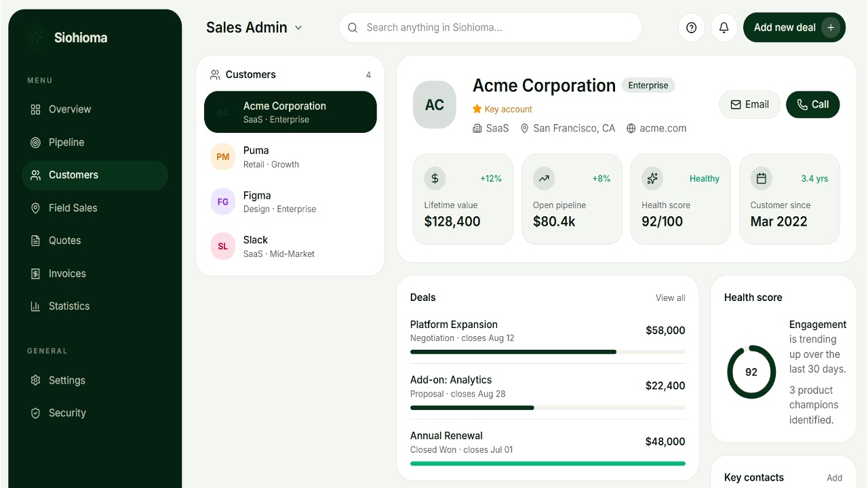Click the Field Sales map pin icon
This screenshot has width=868, height=488.
(x=35, y=208)
